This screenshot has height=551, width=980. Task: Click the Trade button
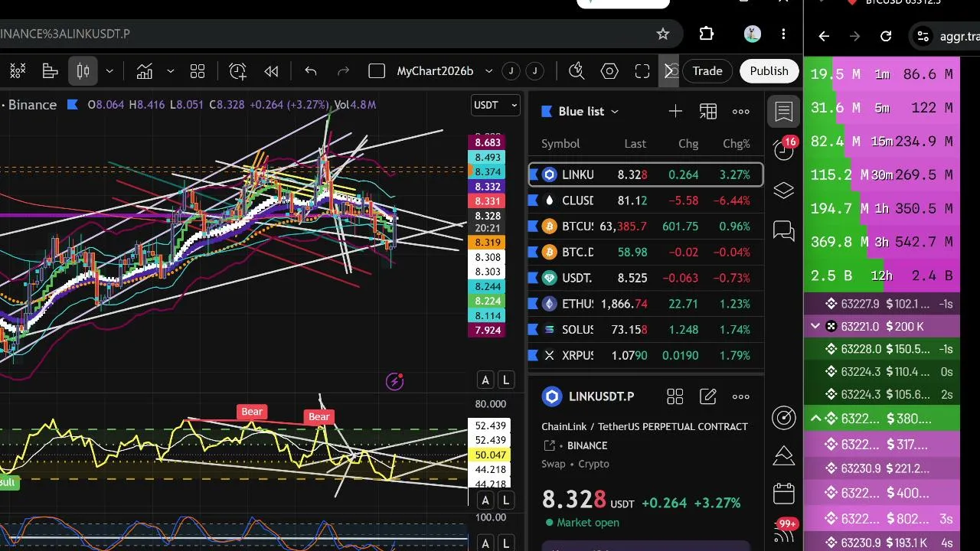pyautogui.click(x=707, y=71)
